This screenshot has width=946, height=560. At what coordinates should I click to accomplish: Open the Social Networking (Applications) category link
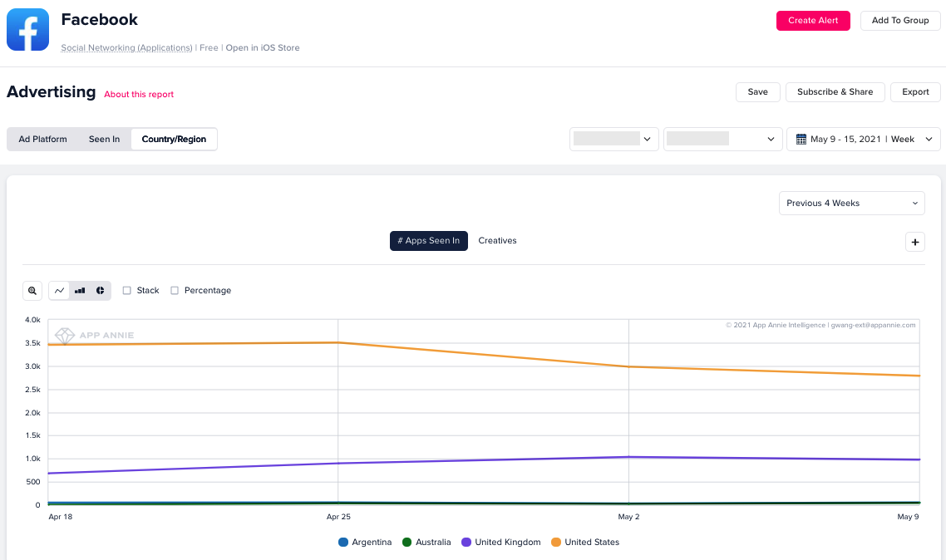coord(126,47)
